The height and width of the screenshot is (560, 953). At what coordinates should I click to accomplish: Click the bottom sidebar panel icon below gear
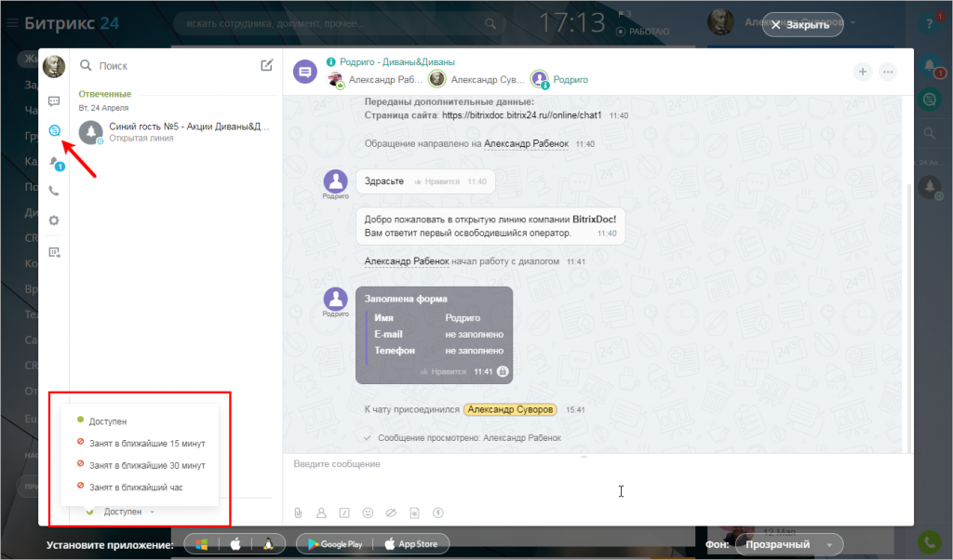54,252
